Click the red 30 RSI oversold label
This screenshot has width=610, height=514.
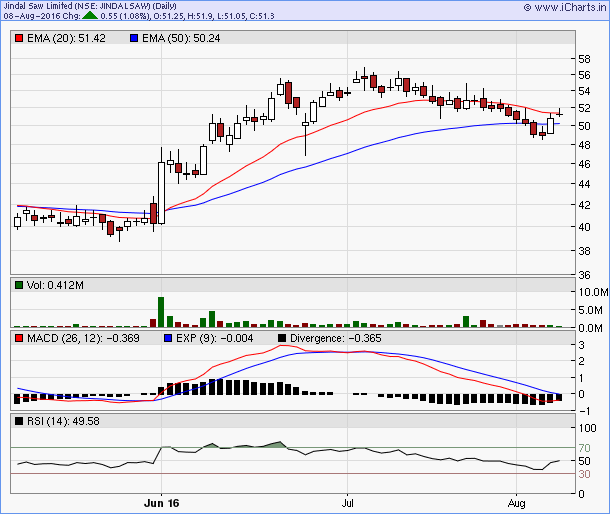(x=584, y=474)
